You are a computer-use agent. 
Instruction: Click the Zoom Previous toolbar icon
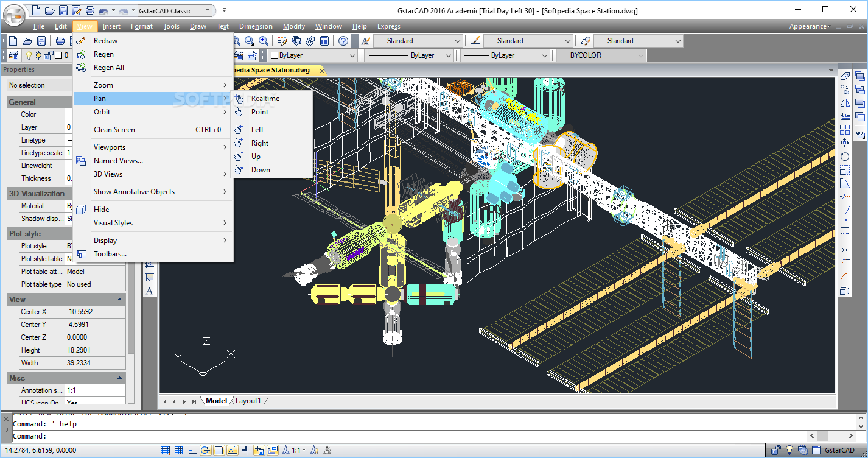264,41
